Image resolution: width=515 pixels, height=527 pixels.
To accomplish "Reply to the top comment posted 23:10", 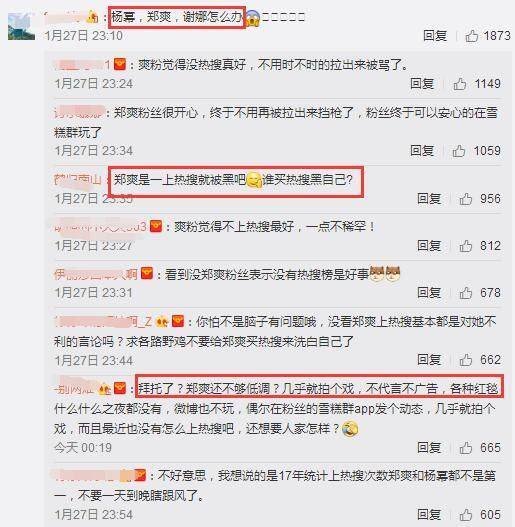I will [435, 36].
